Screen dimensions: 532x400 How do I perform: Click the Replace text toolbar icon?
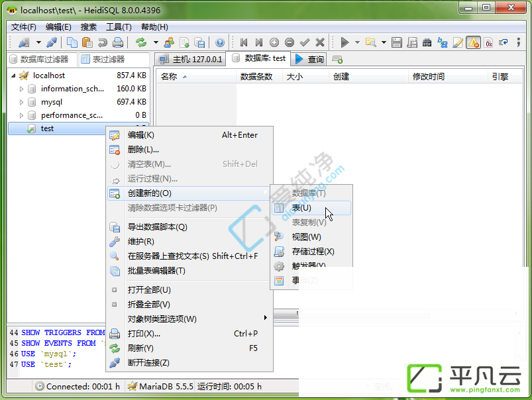pyautogui.click(x=443, y=42)
